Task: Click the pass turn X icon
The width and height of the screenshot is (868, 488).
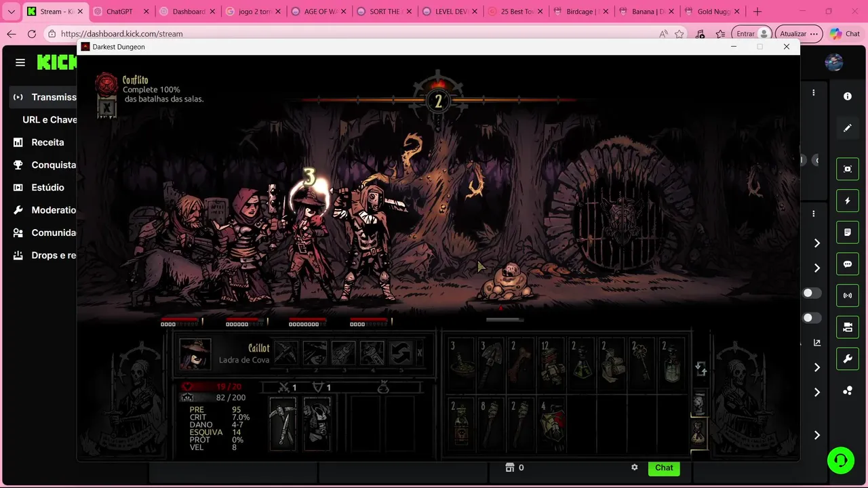Action: (420, 353)
